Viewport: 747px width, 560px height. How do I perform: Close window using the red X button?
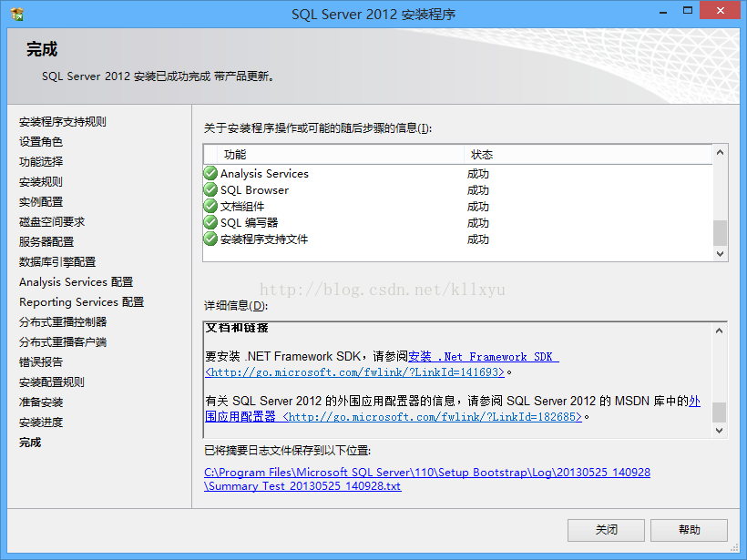click(720, 11)
